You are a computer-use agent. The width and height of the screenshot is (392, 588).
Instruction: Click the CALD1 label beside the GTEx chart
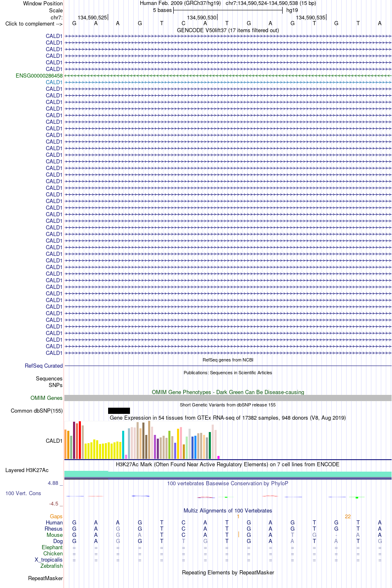[x=54, y=441]
